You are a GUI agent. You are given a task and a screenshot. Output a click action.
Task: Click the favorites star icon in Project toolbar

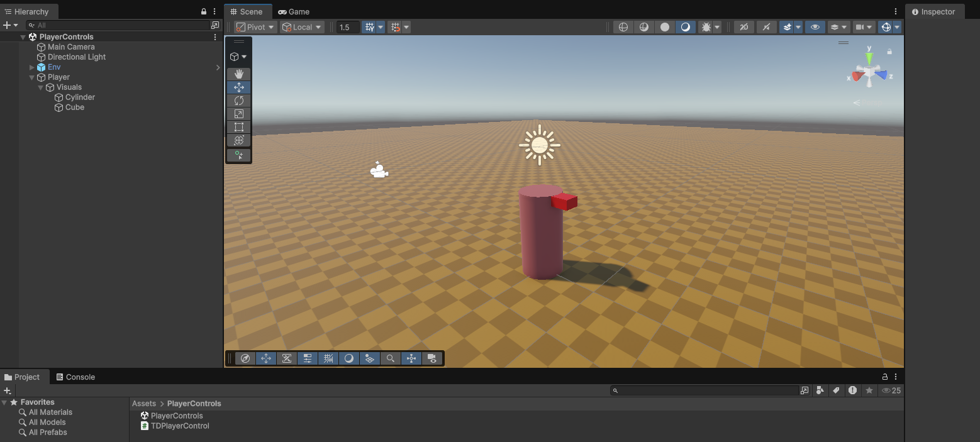869,390
